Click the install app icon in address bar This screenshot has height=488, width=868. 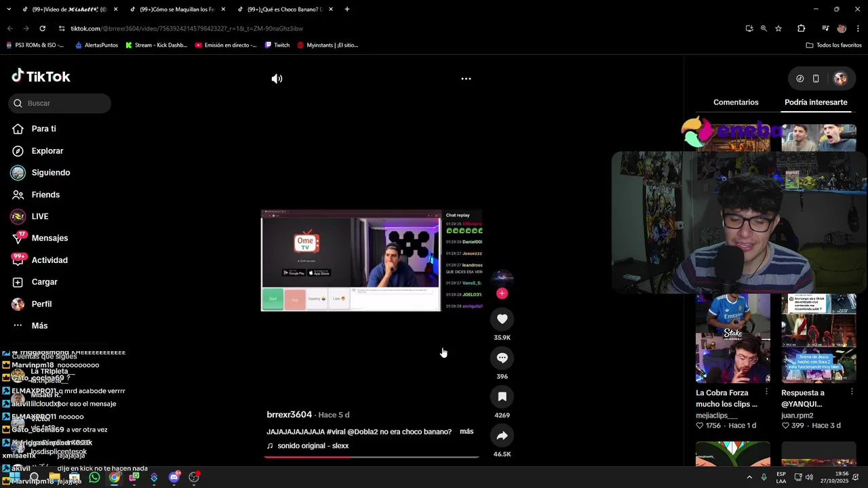[749, 28]
